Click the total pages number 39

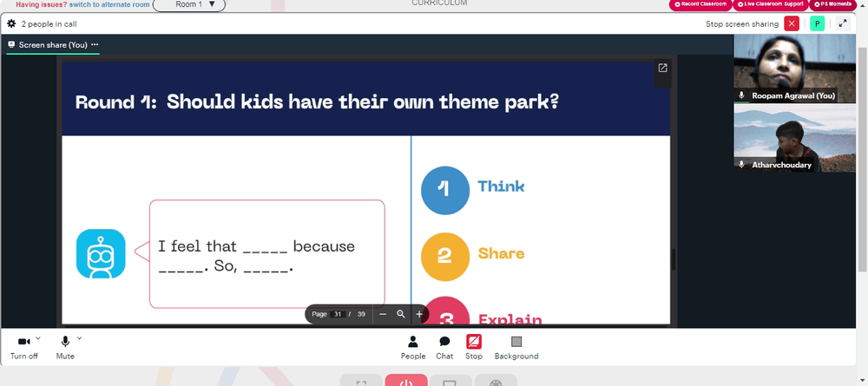pyautogui.click(x=361, y=314)
